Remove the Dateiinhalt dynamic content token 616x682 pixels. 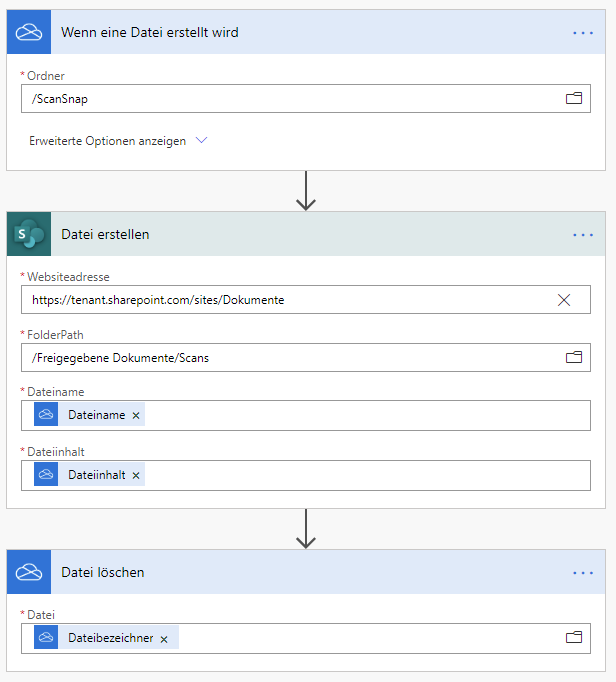tap(136, 475)
